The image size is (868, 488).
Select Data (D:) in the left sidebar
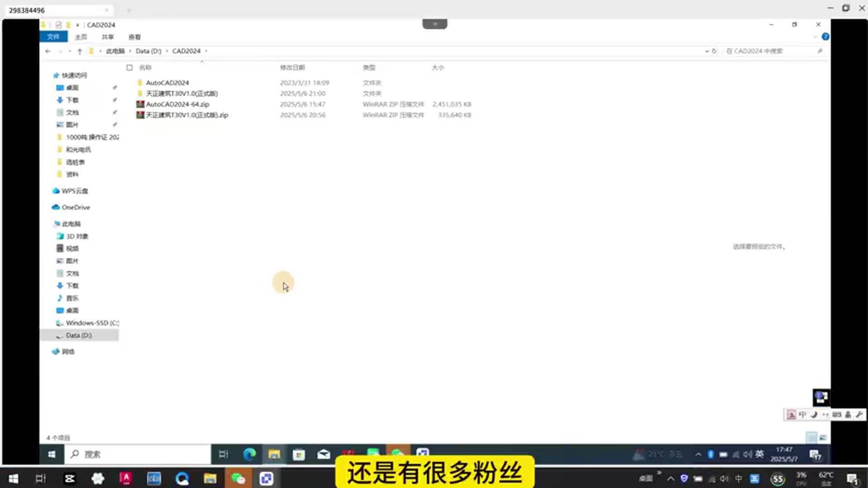click(x=78, y=335)
